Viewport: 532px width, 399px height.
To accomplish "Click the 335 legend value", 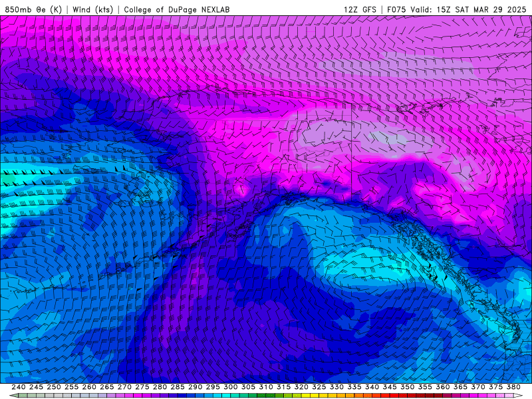I will coord(354,387).
